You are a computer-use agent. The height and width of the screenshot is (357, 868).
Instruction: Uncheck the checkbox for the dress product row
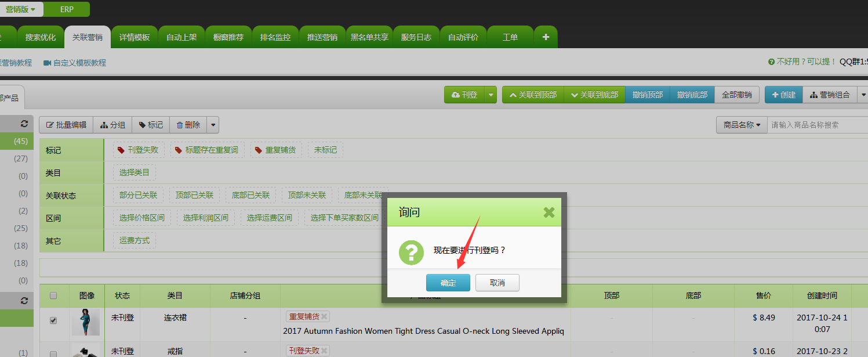point(53,320)
